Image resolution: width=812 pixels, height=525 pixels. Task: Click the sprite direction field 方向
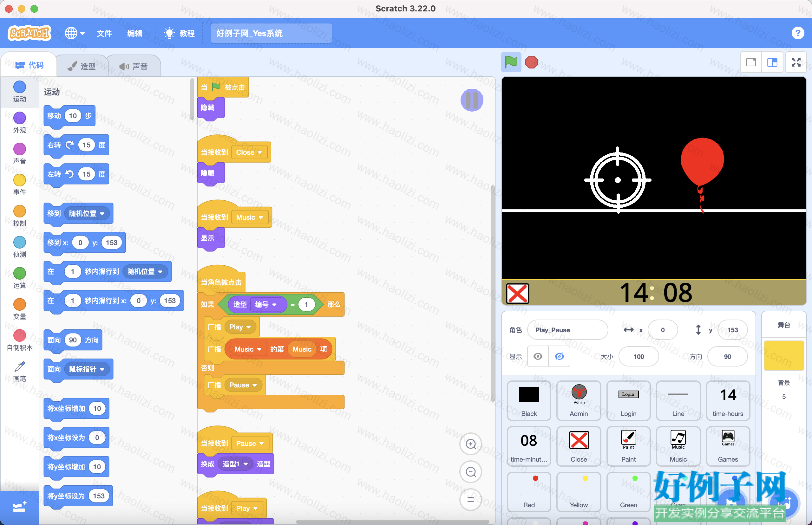727,356
